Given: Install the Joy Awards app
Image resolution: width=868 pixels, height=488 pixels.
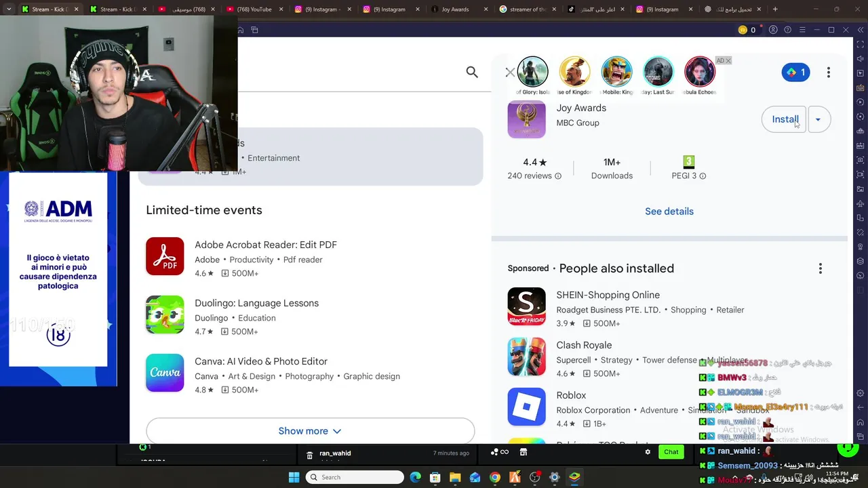Looking at the screenshot, I should tap(784, 119).
